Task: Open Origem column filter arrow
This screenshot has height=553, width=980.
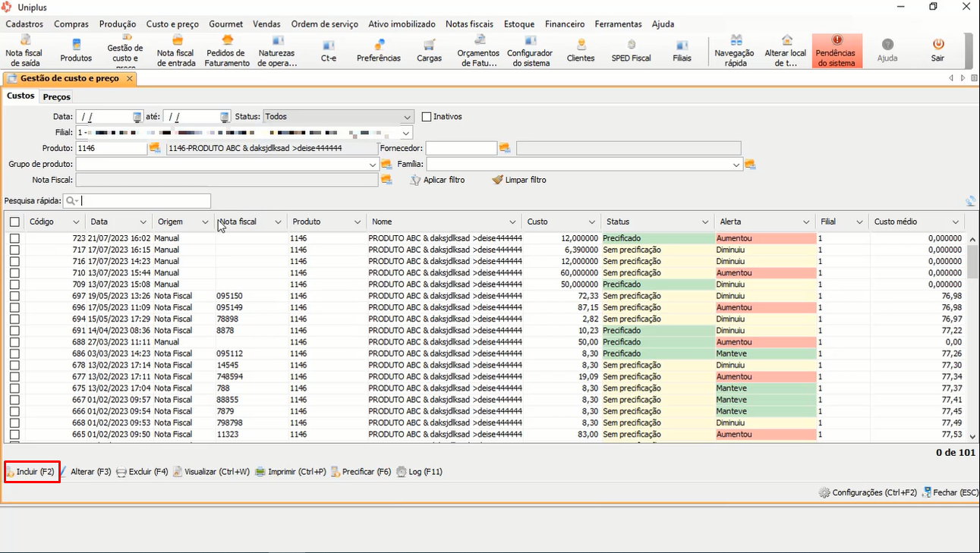Action: [x=205, y=222]
